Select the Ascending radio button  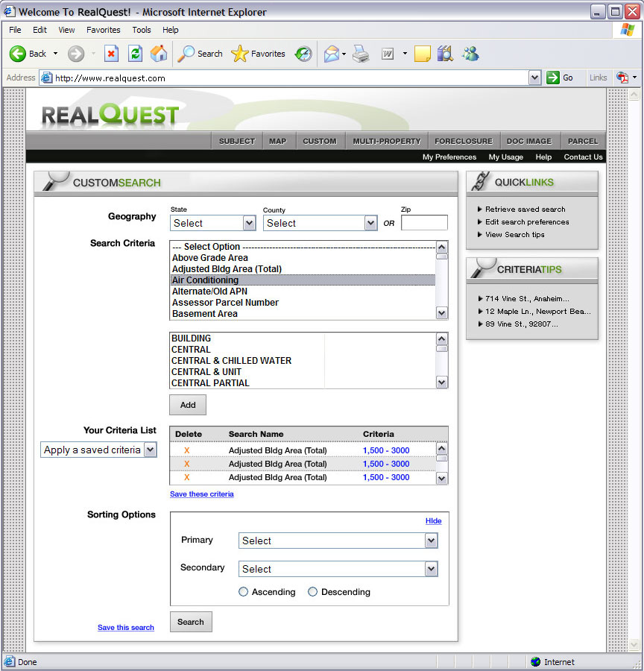pos(244,592)
